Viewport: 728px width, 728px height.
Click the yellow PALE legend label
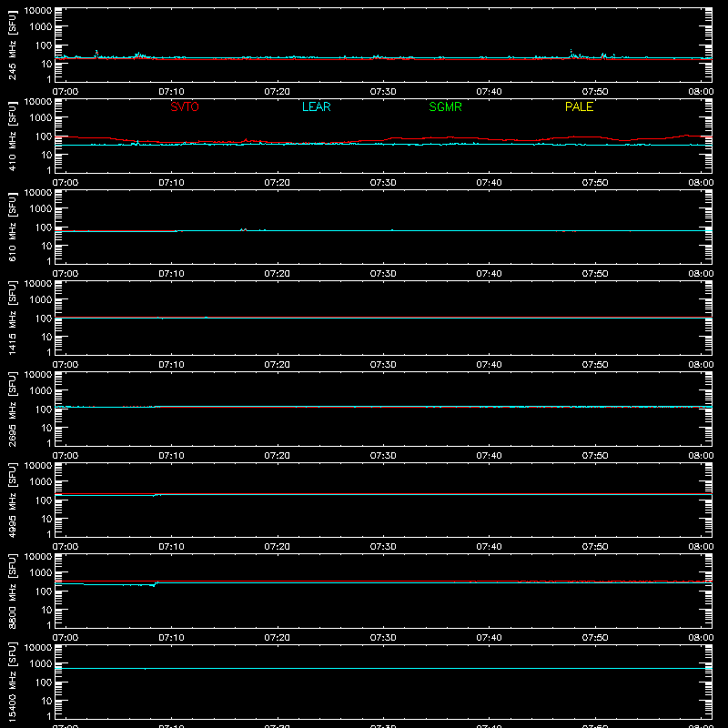[579, 106]
